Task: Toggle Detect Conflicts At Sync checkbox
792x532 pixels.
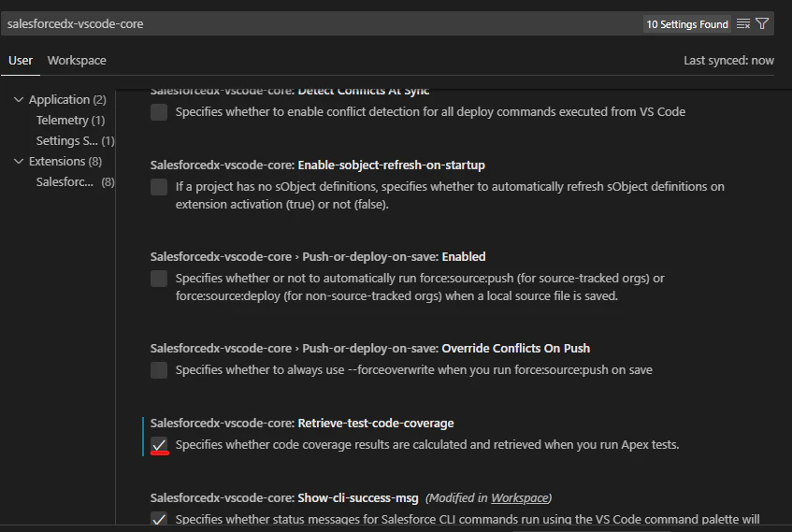Action: (159, 112)
